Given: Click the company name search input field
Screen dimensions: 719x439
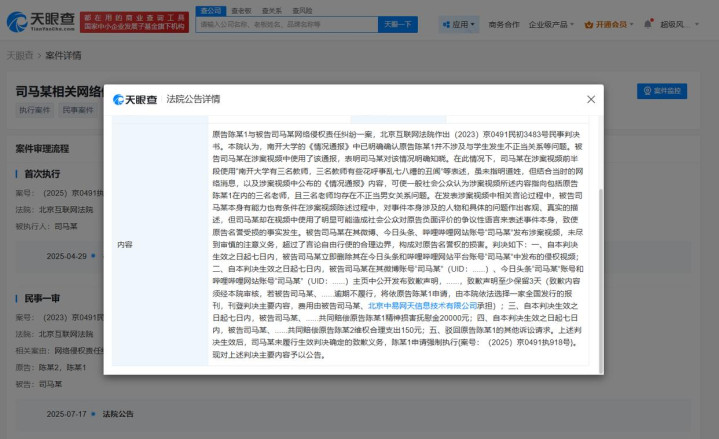Looking at the screenshot, I should 282,25.
